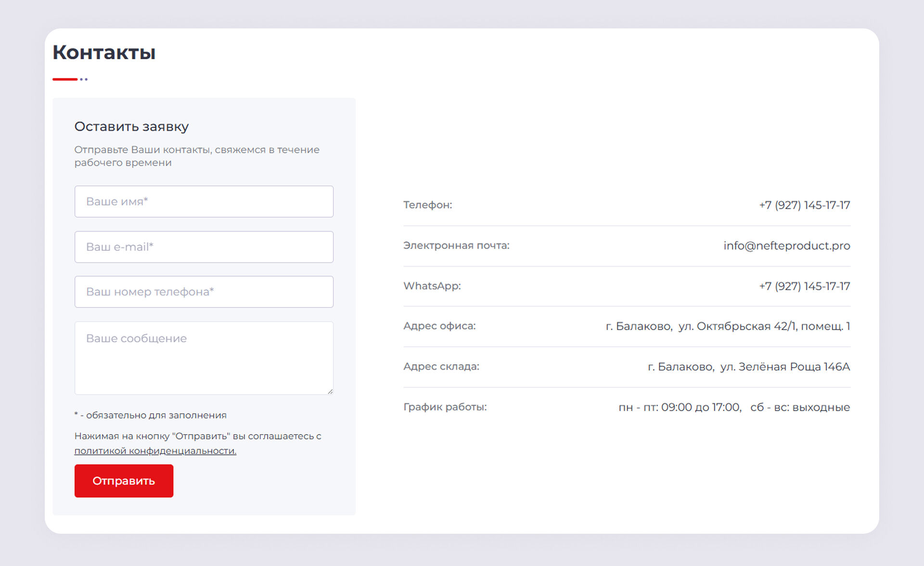The width and height of the screenshot is (924, 566).
Task: Click the info@nefteproduct.pro email address
Action: point(786,245)
